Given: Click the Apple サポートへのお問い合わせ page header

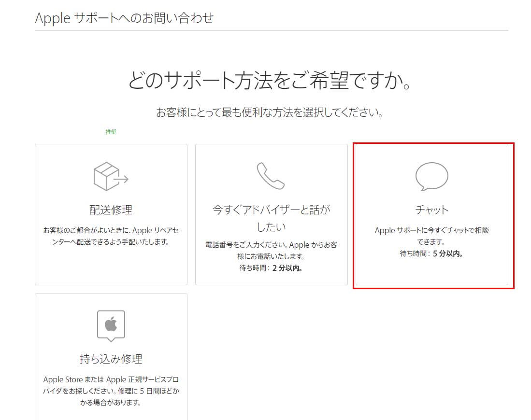Looking at the screenshot, I should pos(124,18).
